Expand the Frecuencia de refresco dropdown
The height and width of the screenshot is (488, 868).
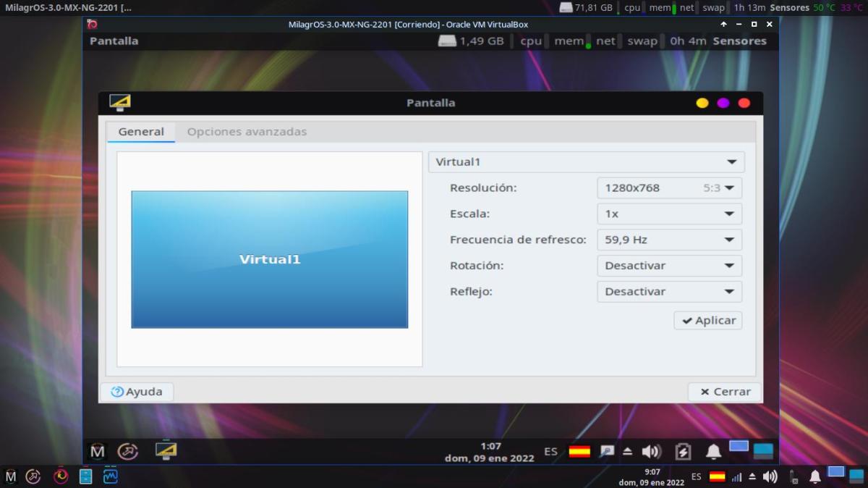[669, 240]
